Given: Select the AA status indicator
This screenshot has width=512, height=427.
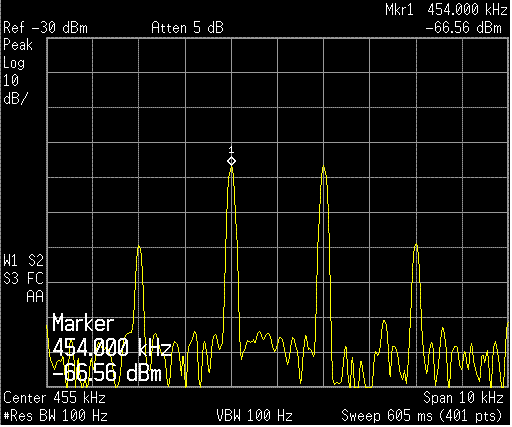Looking at the screenshot, I should (35, 296).
